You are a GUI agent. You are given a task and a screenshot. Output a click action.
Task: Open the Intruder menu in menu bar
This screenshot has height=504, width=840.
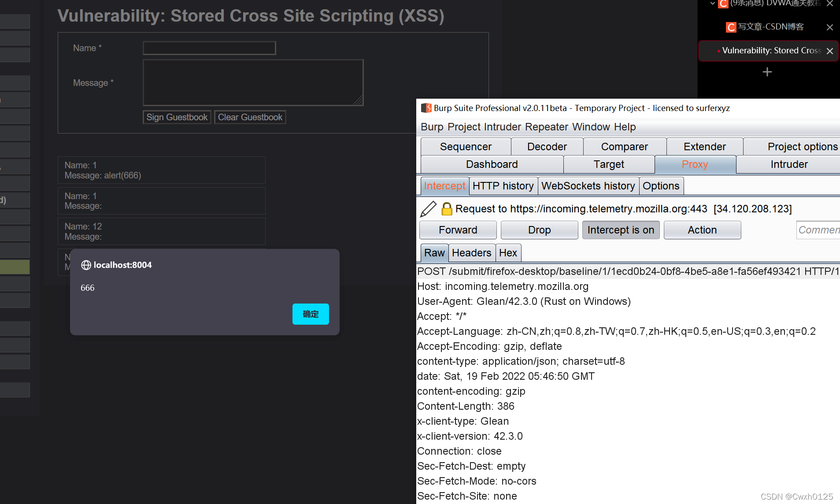click(502, 127)
